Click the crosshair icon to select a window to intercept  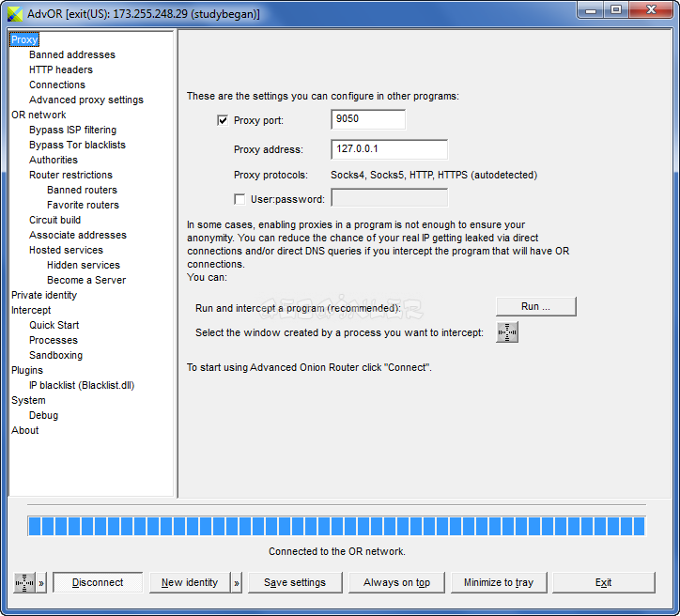[x=507, y=332]
